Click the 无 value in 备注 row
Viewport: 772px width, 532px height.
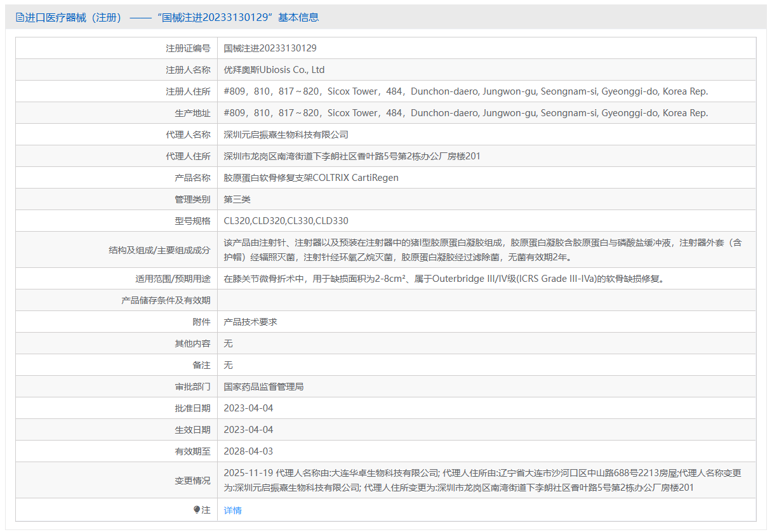[229, 365]
